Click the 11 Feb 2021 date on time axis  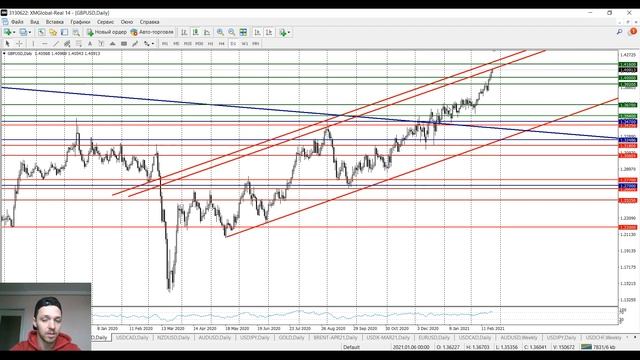click(493, 328)
